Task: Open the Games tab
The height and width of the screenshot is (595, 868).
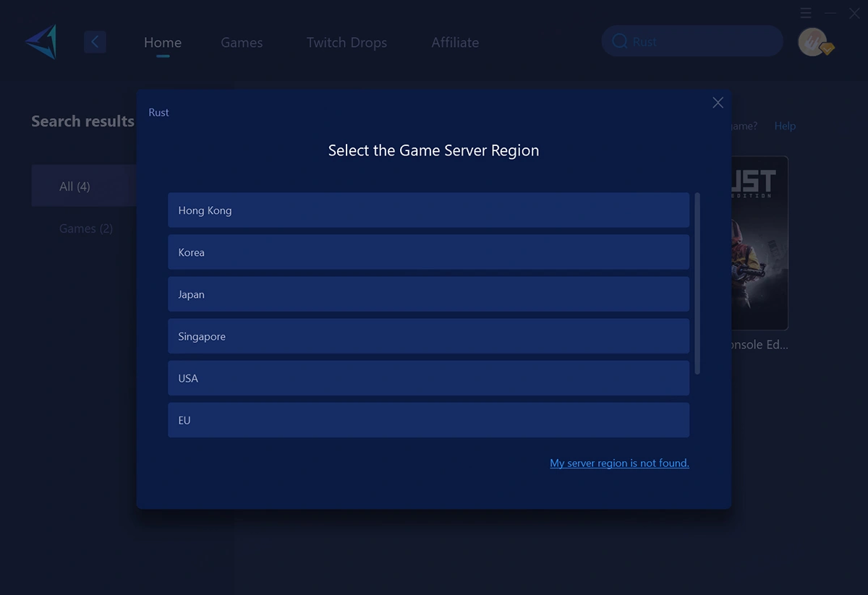Action: pyautogui.click(x=242, y=43)
